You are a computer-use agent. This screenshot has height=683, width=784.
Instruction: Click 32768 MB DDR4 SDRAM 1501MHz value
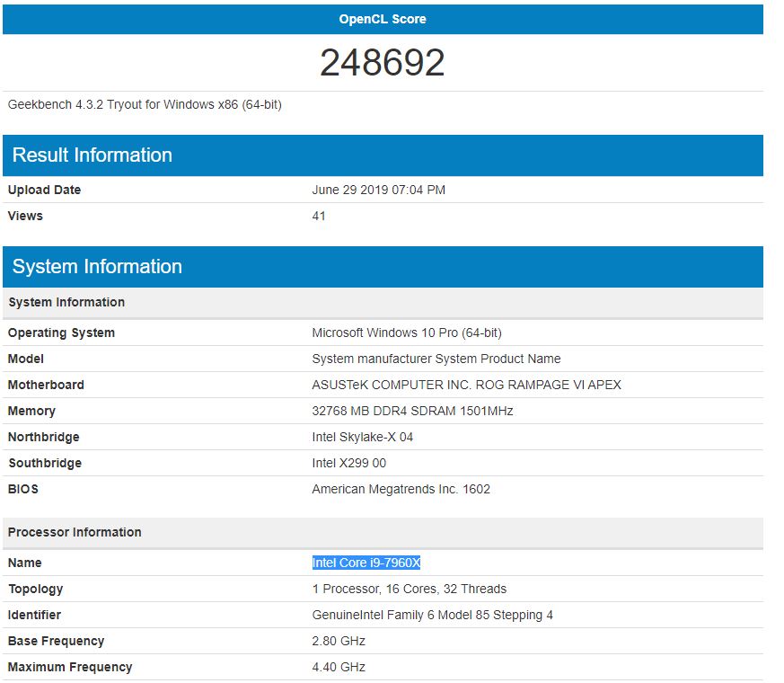(412, 411)
